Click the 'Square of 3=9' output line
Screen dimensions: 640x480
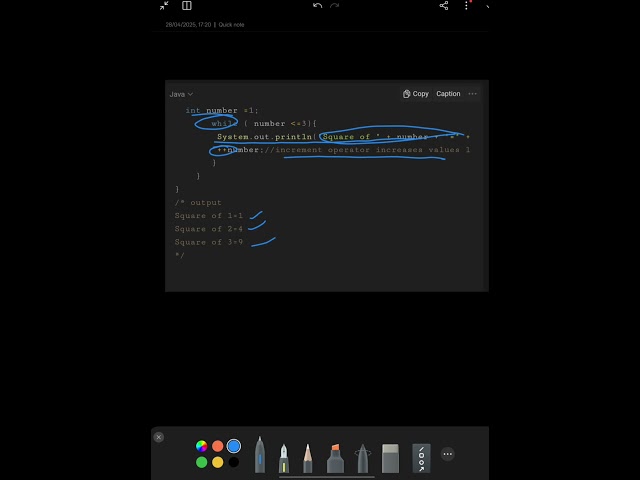click(x=209, y=242)
